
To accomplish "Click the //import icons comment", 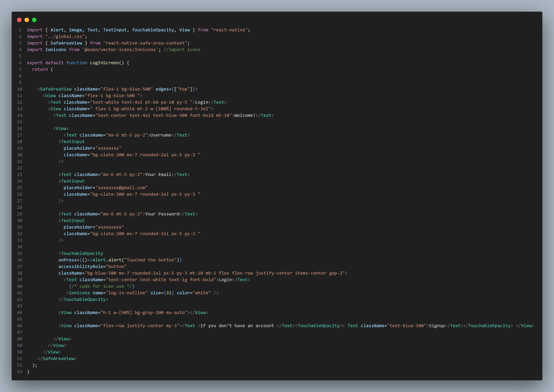I will coord(182,49).
